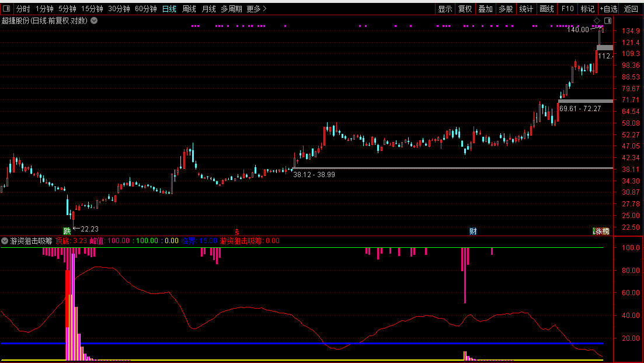This screenshot has height=363, width=644.
Task: Click the 叠加 overlay toolbar button
Action: [485, 9]
